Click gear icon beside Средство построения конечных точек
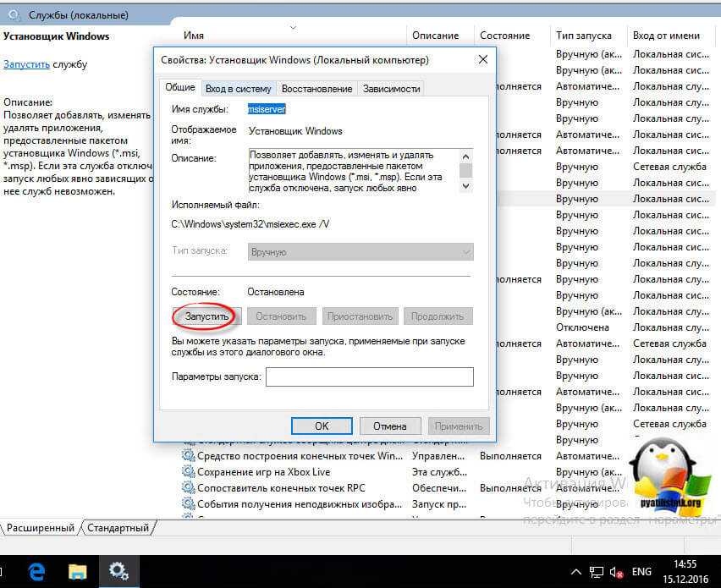The image size is (721, 588). [x=188, y=456]
